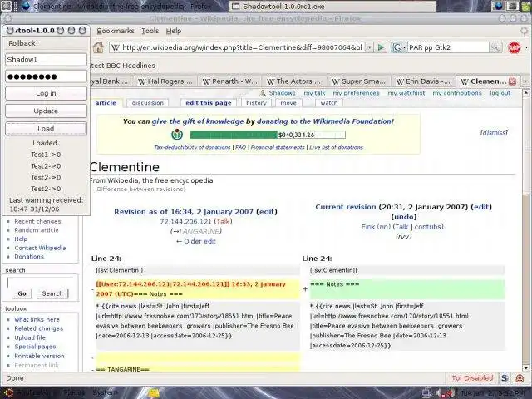
Task: Open the search engine selector icon
Action: click(399, 47)
